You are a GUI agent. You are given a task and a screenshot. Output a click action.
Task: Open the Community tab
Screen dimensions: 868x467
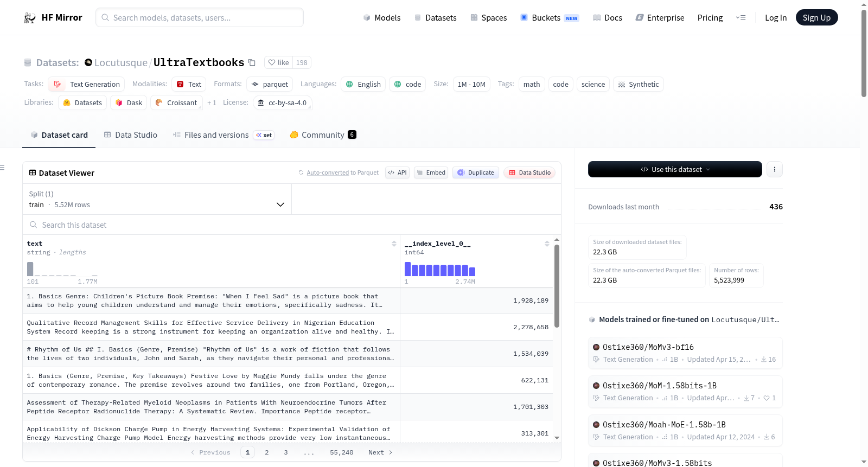tap(323, 135)
